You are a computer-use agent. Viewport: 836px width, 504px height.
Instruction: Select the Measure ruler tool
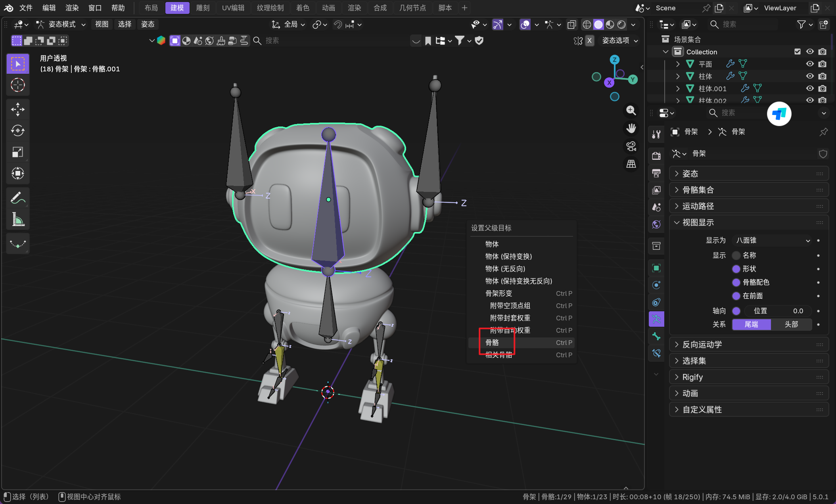(x=17, y=219)
